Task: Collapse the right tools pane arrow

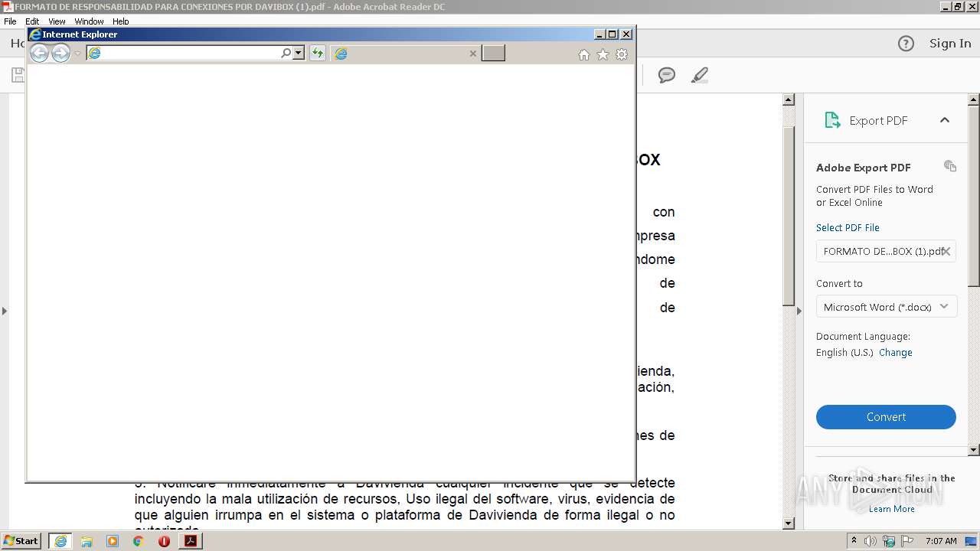Action: pos(799,311)
